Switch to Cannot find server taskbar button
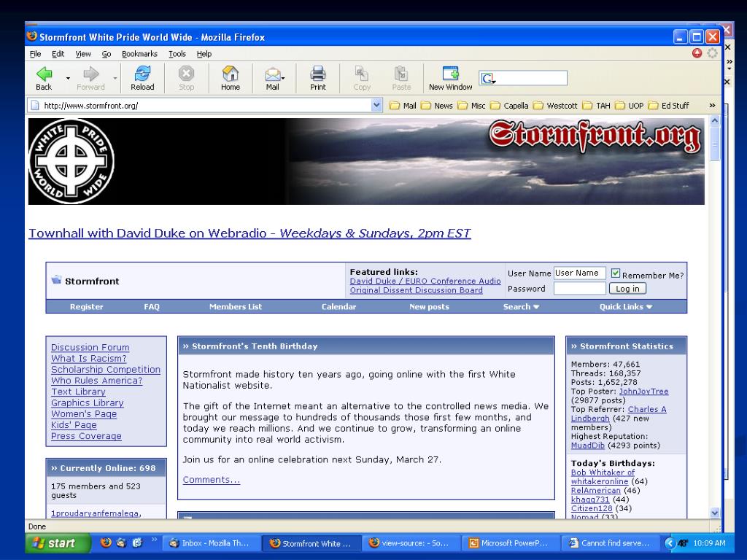 [611, 542]
